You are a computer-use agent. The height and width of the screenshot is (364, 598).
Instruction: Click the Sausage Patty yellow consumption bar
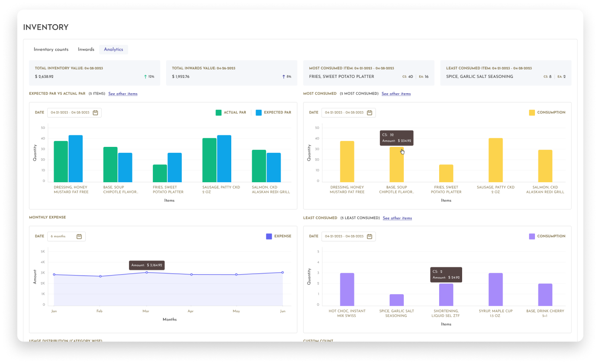tap(496, 160)
